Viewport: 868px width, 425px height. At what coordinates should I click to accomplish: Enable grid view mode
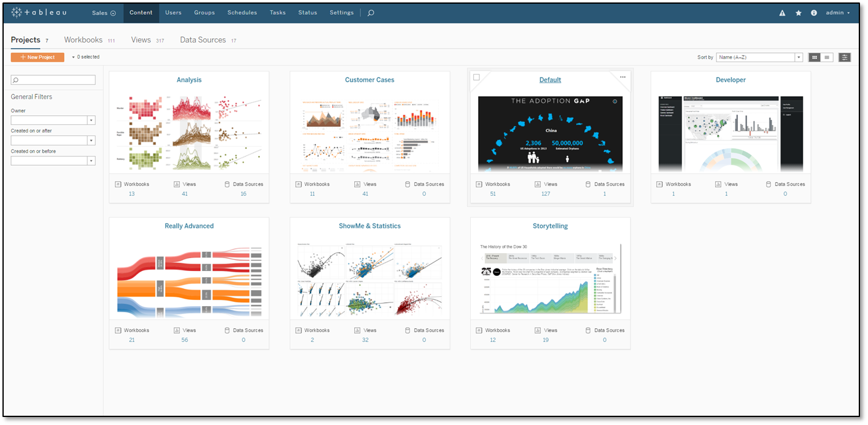click(x=814, y=57)
